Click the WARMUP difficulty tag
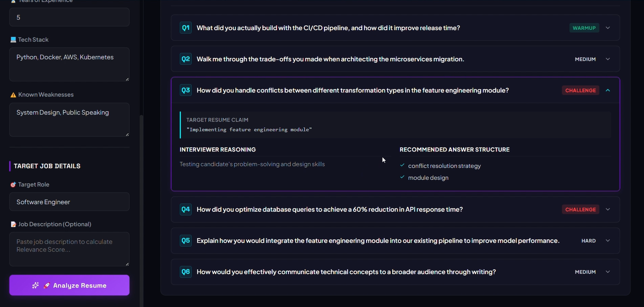Screen dimensions: 644x307 584,28
